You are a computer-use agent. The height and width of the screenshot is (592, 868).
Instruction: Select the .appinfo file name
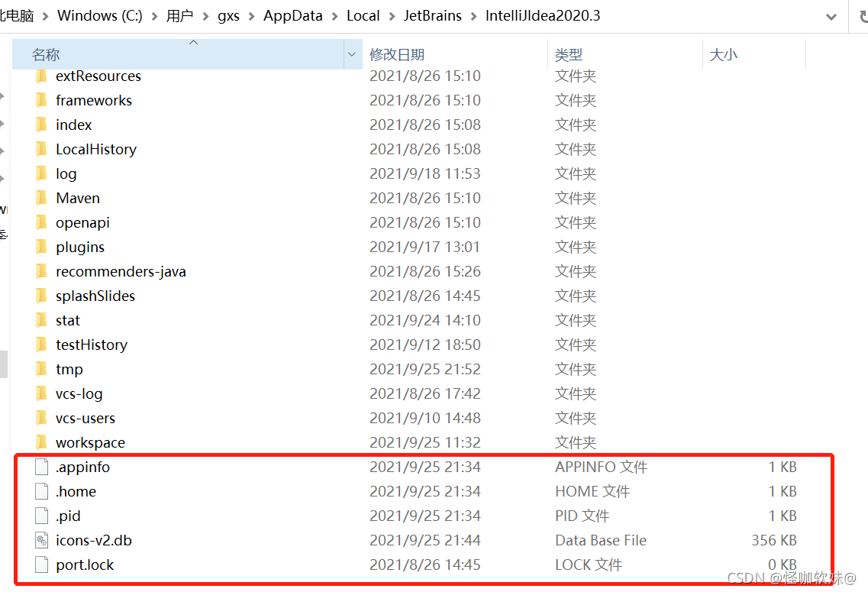[x=82, y=467]
